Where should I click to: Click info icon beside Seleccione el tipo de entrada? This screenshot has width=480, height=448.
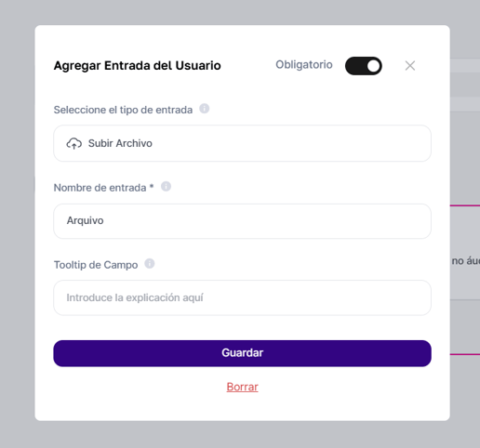(204, 109)
